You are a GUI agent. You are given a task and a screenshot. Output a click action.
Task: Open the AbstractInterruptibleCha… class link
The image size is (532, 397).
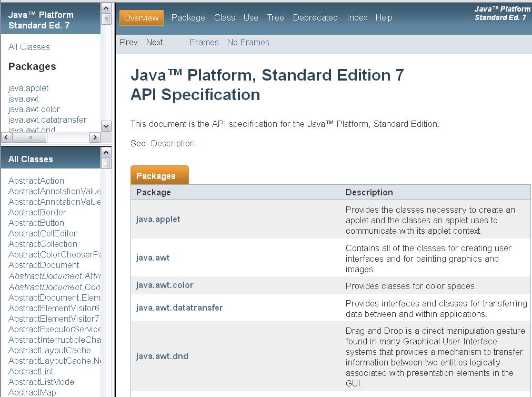point(54,340)
